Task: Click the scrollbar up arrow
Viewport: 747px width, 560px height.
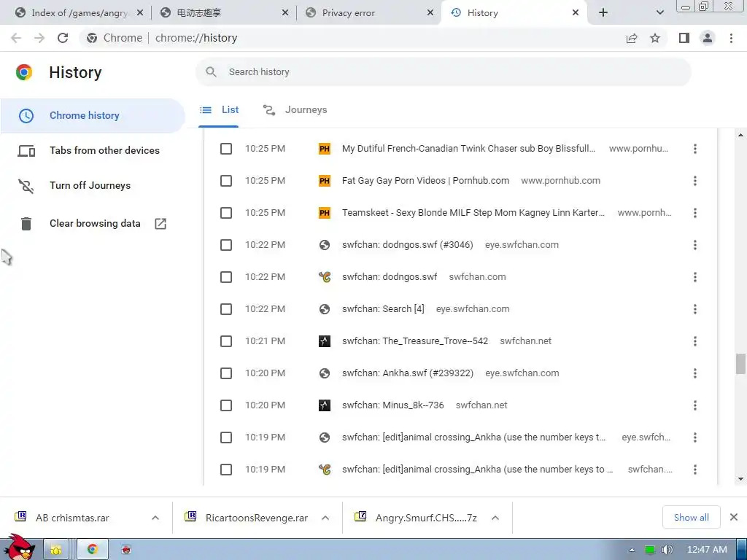Action: tap(740, 135)
